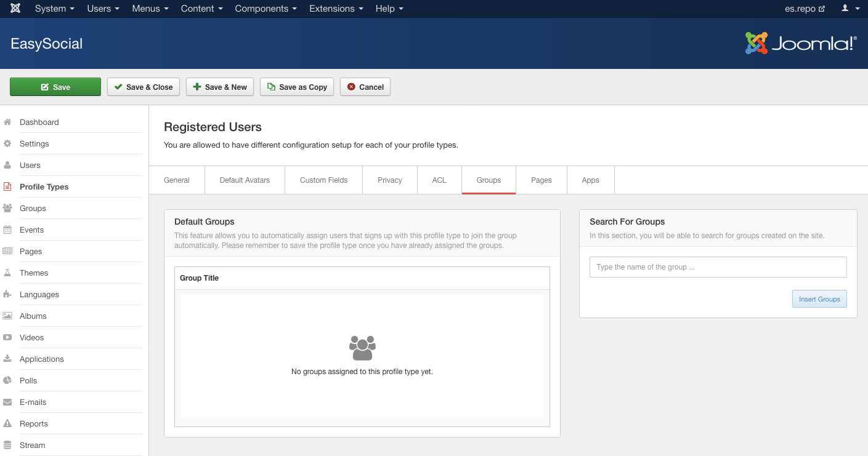
Task: Click the Joomla logo icon in top bar
Action: tap(15, 9)
